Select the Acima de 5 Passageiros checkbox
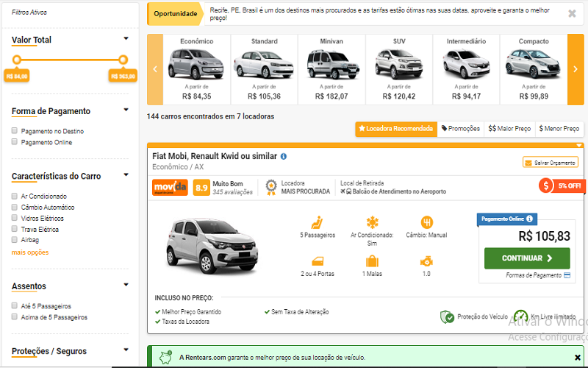 coord(14,316)
